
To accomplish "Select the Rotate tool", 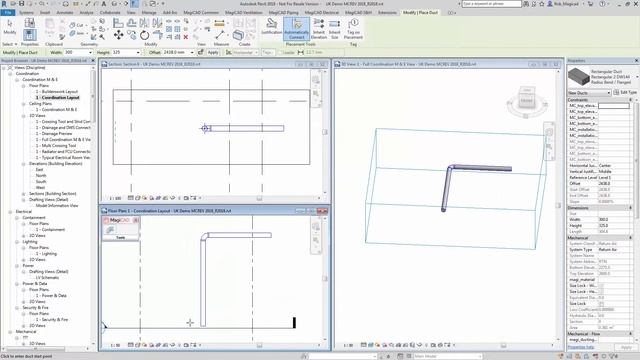I will 144,36.
